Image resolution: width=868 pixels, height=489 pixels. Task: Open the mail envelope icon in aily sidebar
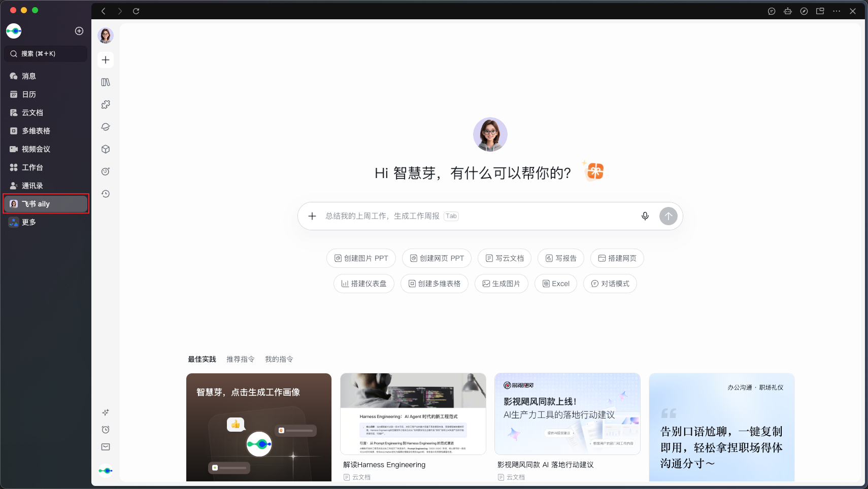click(x=106, y=447)
